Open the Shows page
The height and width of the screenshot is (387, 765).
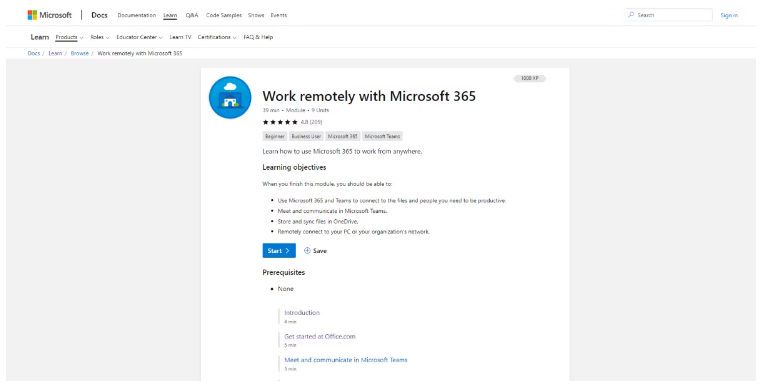256,15
